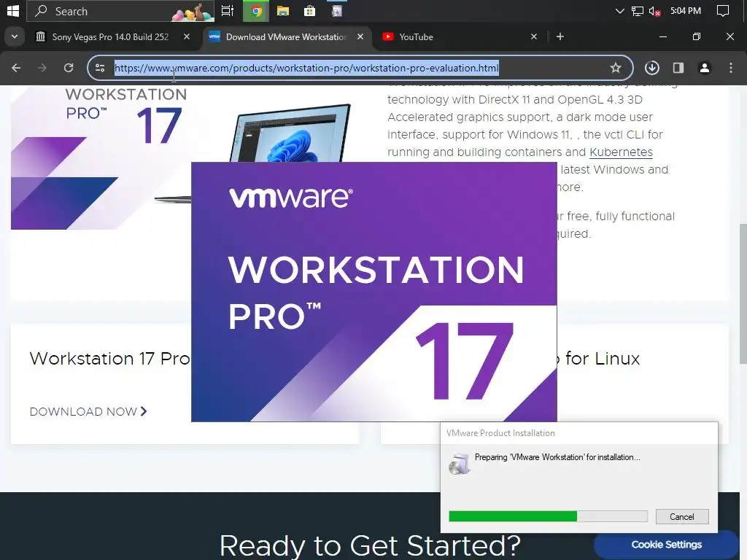Click the vmware.com URL address field

pyautogui.click(x=360, y=68)
